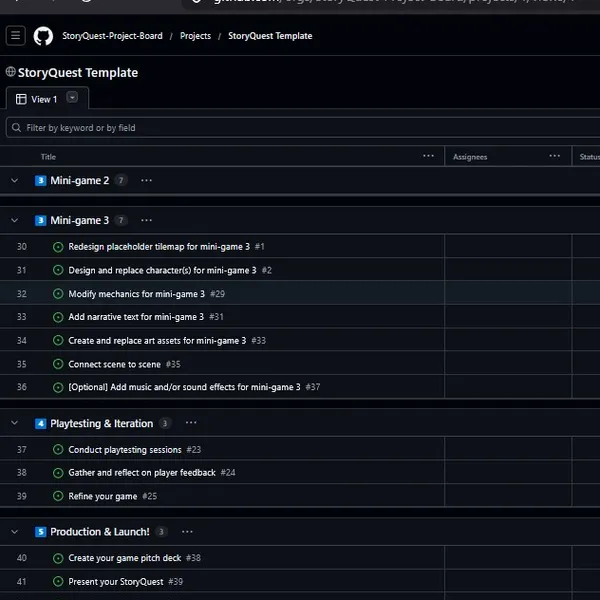Viewport: 600px width, 600px height.
Task: Open the hamburger navigation menu
Action: coord(16,36)
